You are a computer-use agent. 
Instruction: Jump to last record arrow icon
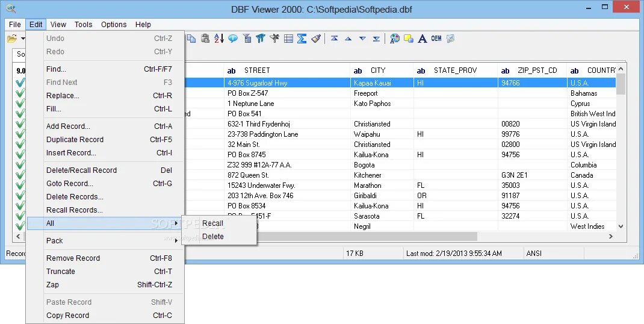coord(376,39)
